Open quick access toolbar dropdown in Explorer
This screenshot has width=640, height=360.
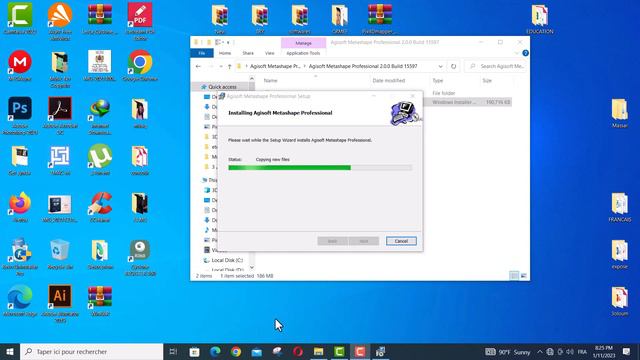(x=228, y=42)
